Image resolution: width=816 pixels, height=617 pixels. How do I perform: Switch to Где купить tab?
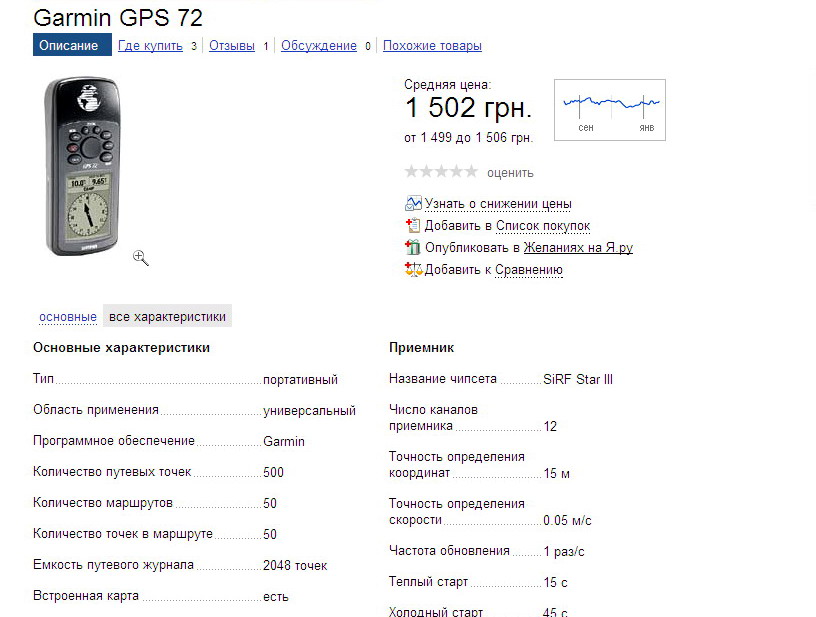pos(150,46)
